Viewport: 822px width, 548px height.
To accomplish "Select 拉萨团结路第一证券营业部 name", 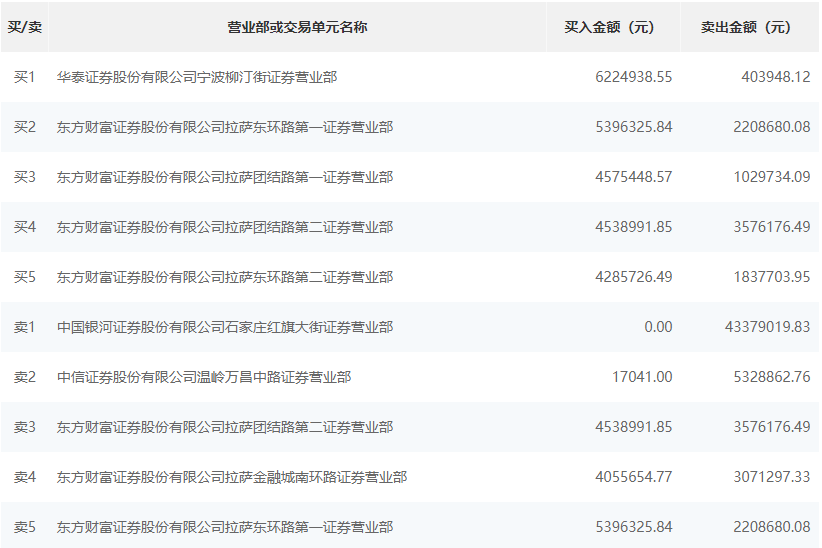I will click(x=225, y=177).
